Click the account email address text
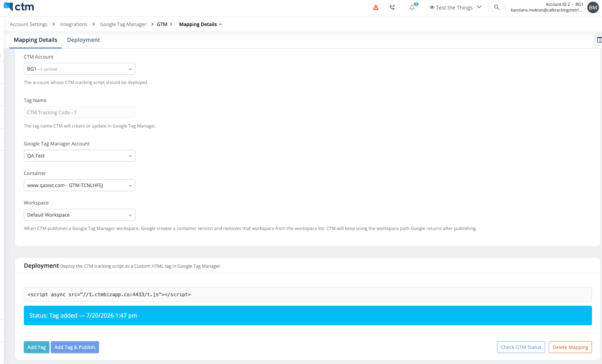Screen dimensions: 602x364 (x=546, y=10)
